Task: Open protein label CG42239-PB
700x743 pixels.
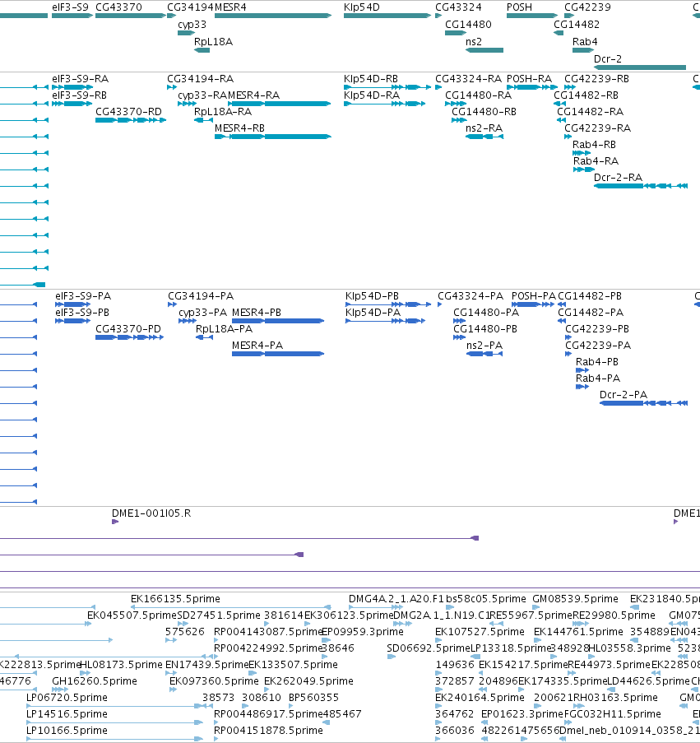Action: (597, 329)
